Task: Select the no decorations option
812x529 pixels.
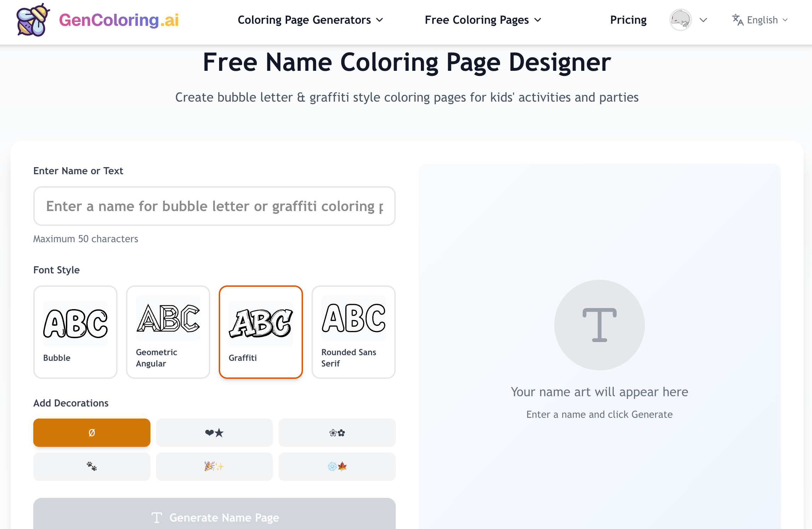Action: [92, 433]
